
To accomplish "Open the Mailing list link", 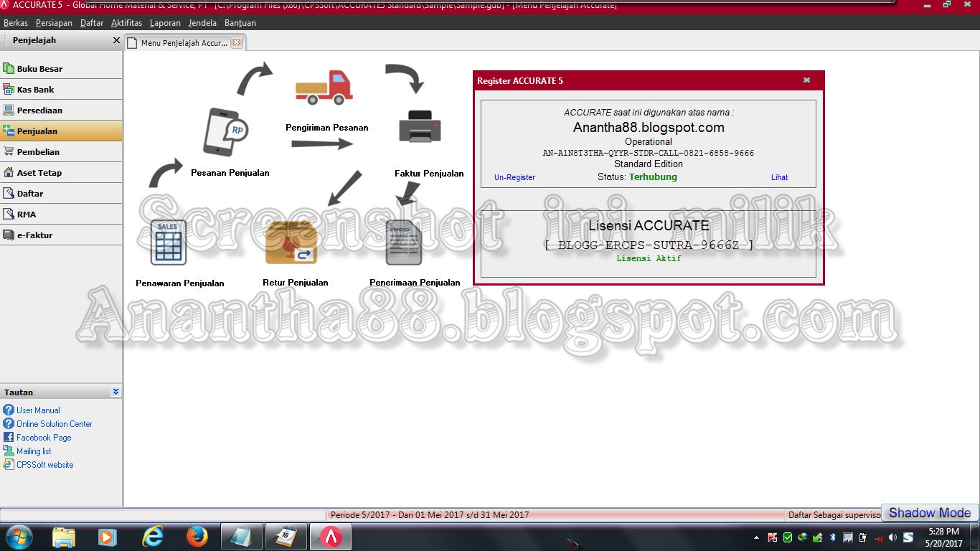I will coord(34,451).
